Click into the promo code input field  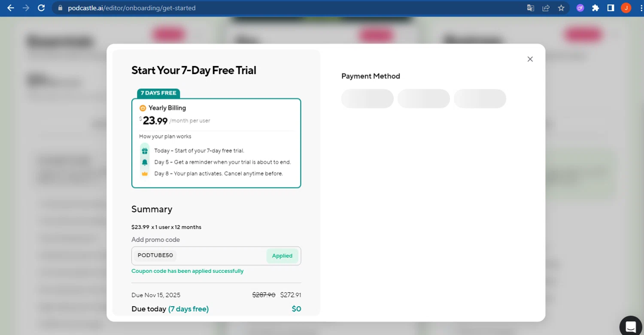216,256
